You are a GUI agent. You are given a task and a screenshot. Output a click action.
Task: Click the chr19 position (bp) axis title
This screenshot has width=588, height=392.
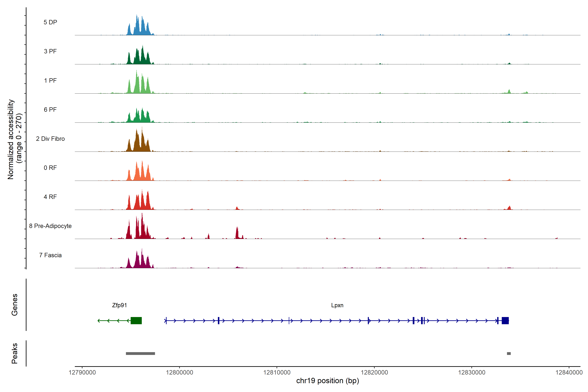pos(327,381)
